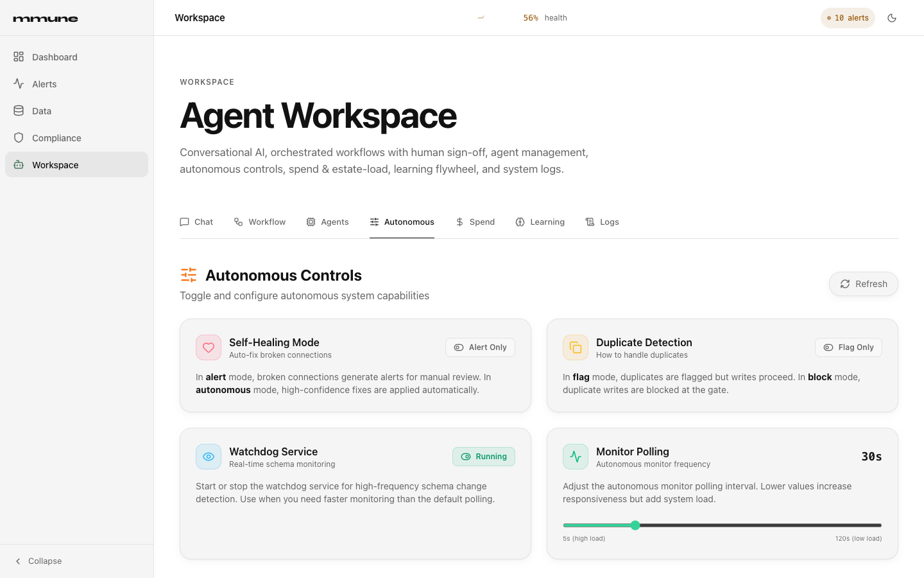924x578 pixels.
Task: Click the 56% health indicator
Action: [545, 18]
